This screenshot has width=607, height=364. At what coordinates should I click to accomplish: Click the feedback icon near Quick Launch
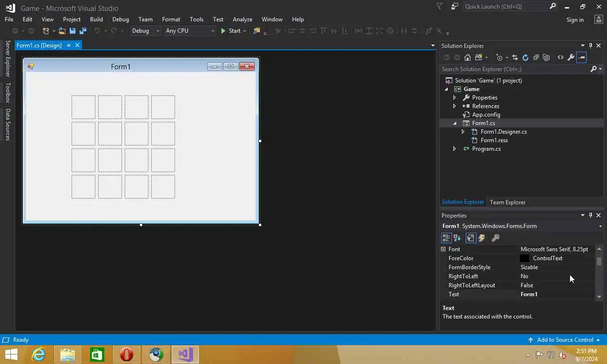point(455,7)
